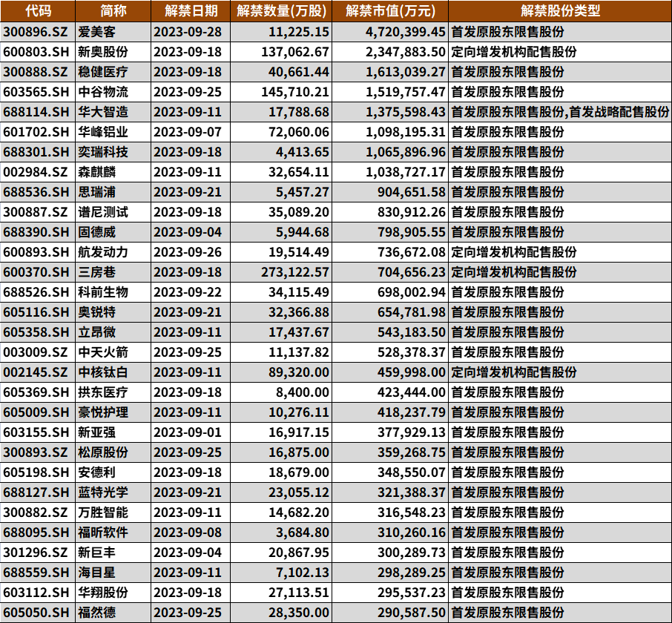Viewport: 672px width, 623px height.
Task: Select stock code 601702.SH
Action: click(36, 132)
